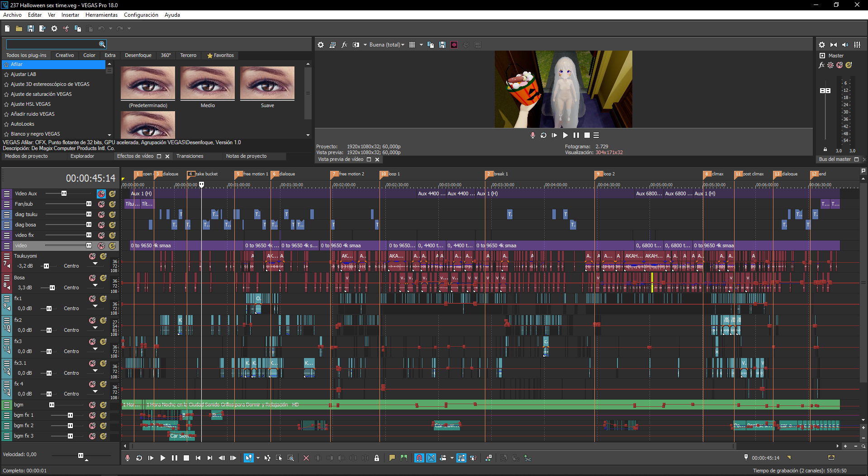Adjust the Video Aux track level slider
The height and width of the screenshot is (476, 868).
tap(64, 193)
